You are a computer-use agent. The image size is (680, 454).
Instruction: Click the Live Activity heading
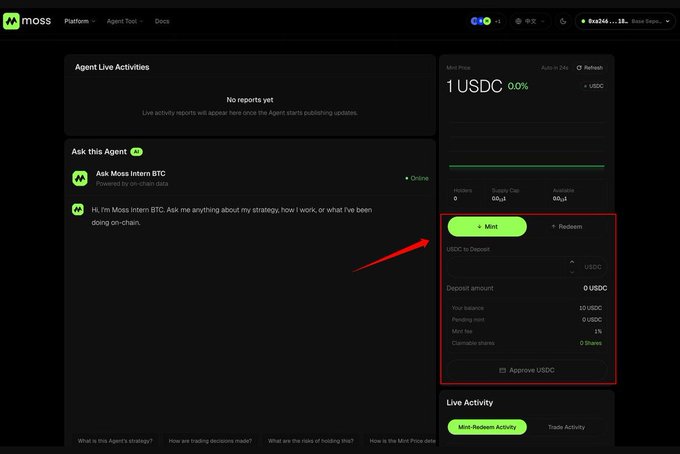pos(470,402)
